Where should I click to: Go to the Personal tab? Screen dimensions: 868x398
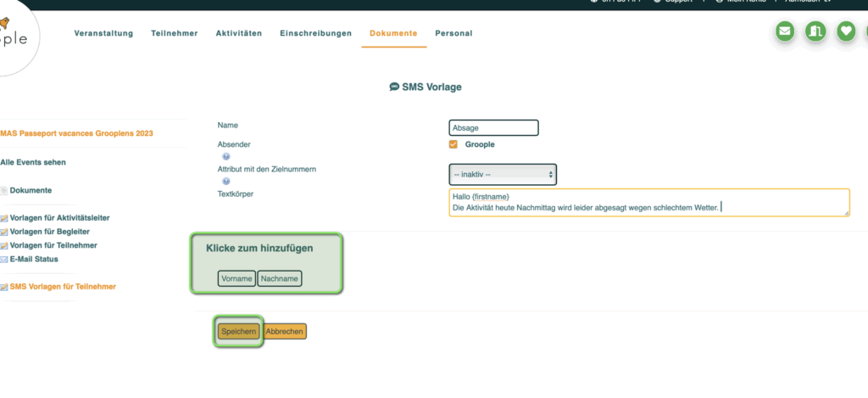pos(453,33)
